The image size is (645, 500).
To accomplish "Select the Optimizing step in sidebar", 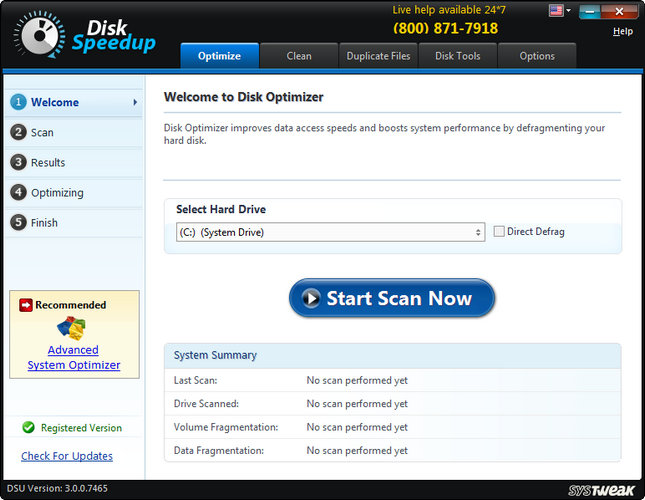I will pos(74,192).
